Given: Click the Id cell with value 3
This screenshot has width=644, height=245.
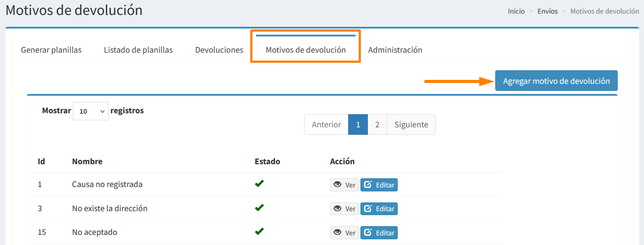Looking at the screenshot, I should tap(40, 208).
